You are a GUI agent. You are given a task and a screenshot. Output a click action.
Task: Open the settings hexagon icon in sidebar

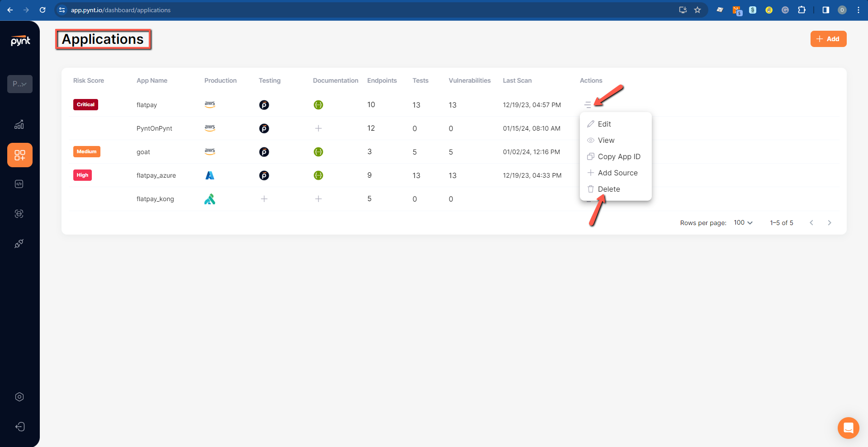tap(19, 397)
